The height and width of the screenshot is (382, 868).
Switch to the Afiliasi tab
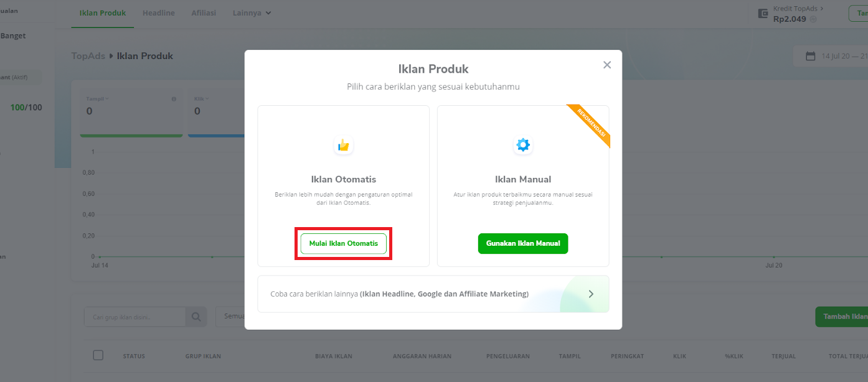coord(204,13)
